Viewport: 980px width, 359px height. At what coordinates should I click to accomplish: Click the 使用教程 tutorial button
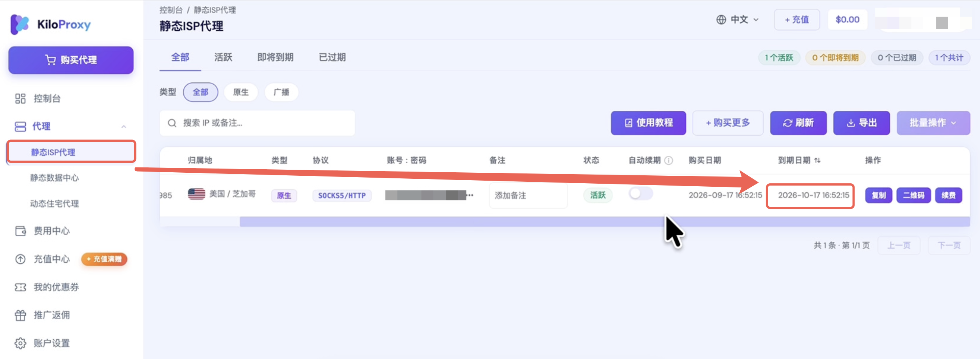click(x=648, y=123)
